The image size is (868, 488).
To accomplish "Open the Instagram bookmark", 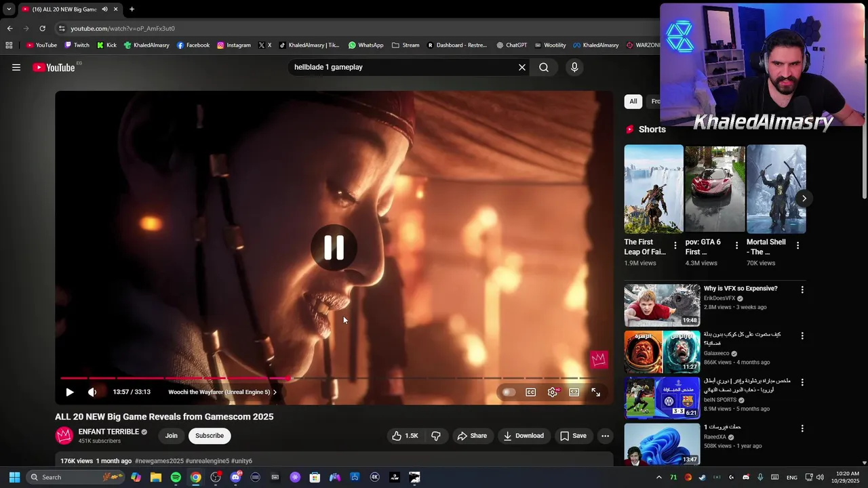I will [234, 45].
